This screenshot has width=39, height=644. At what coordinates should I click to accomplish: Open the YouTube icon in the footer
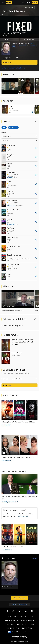[x=25, y=611]
